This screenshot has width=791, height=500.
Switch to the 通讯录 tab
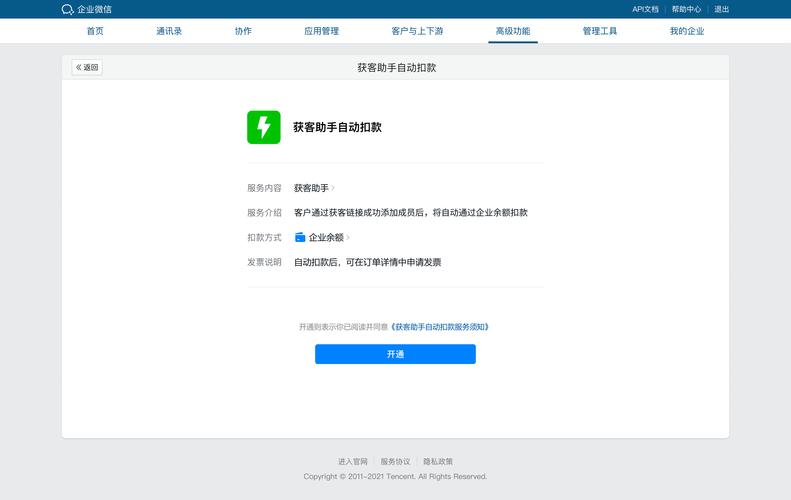pyautogui.click(x=169, y=31)
